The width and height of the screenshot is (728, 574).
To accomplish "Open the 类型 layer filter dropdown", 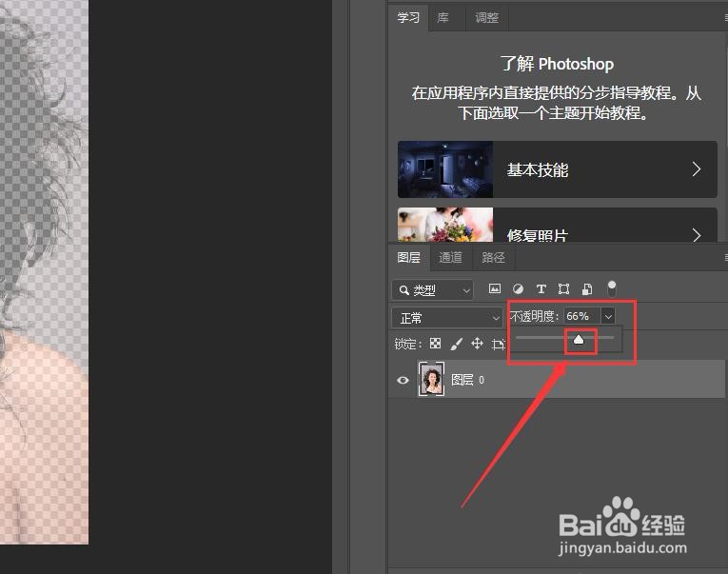I will 433,290.
